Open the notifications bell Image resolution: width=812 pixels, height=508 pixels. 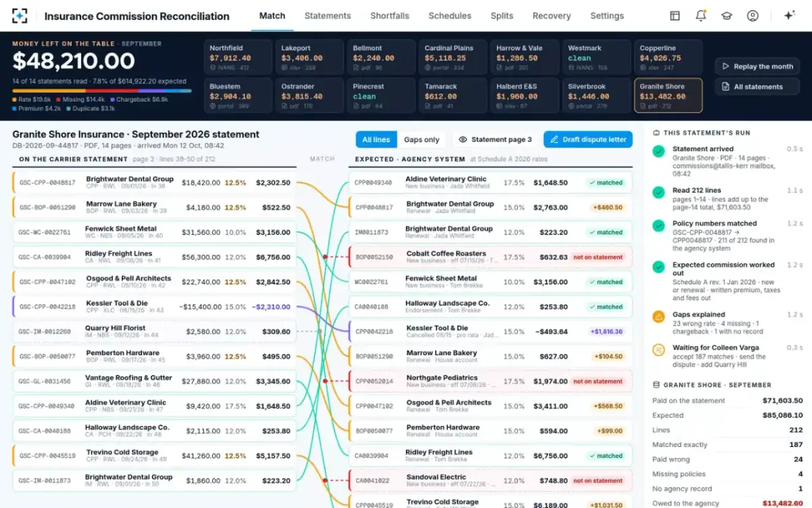701,16
